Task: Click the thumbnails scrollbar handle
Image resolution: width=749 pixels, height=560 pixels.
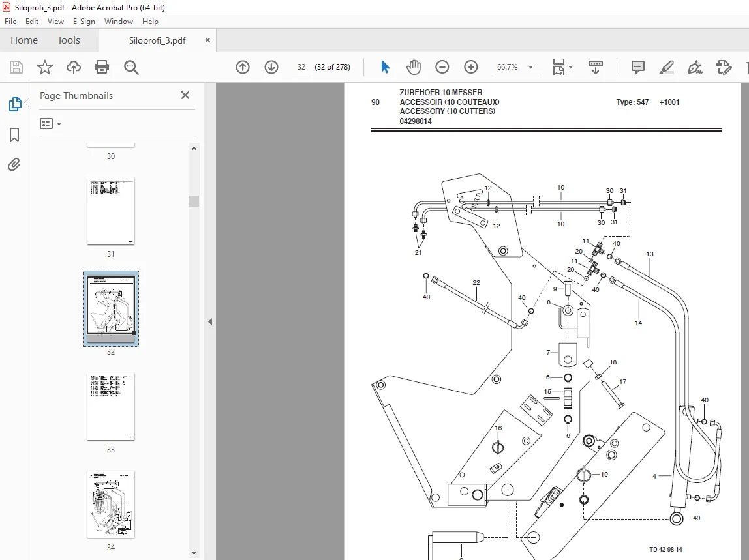Action: pyautogui.click(x=194, y=201)
